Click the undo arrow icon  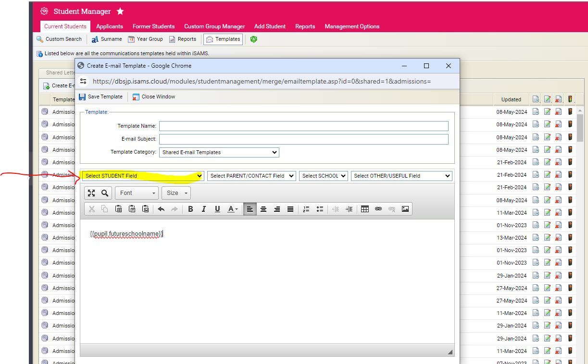(x=161, y=209)
